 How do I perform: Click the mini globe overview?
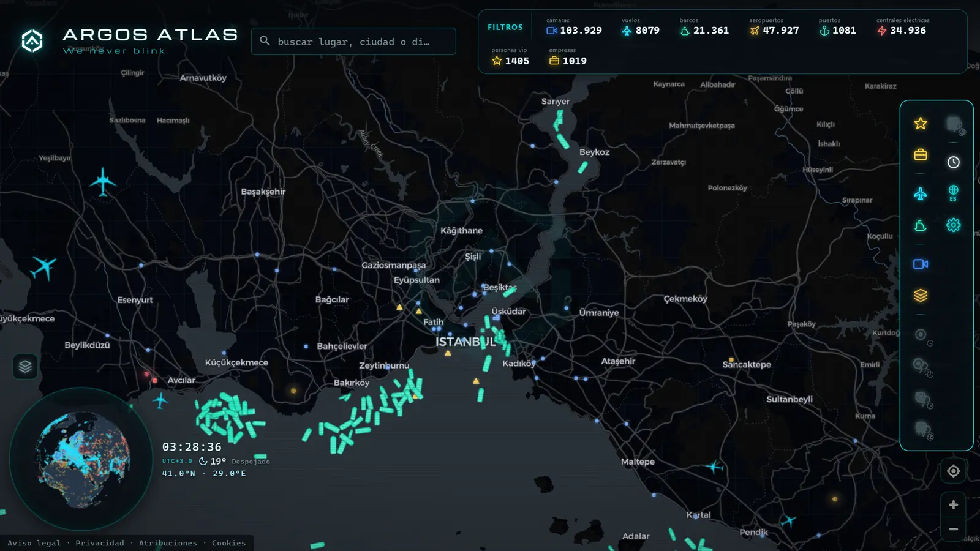pyautogui.click(x=82, y=459)
